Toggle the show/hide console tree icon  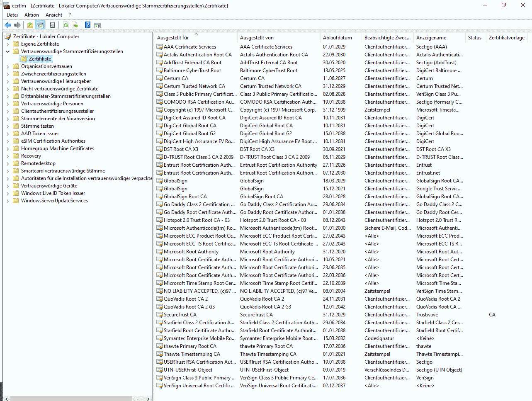40,25
